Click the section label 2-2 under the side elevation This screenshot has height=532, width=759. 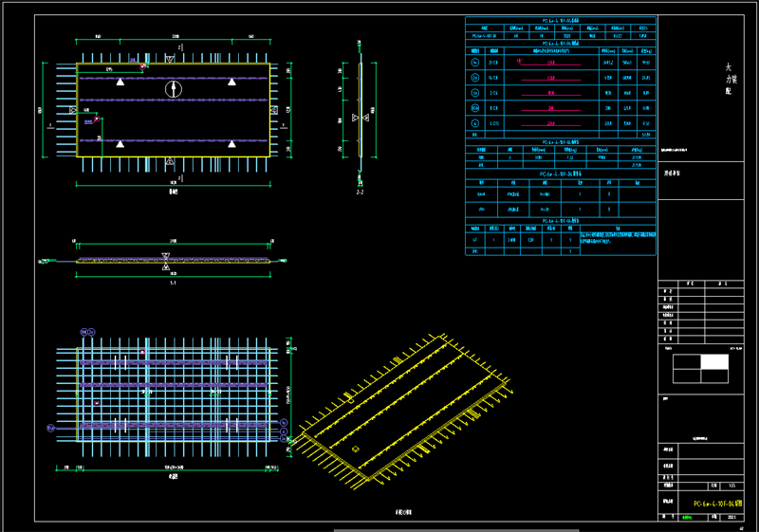pos(360,192)
